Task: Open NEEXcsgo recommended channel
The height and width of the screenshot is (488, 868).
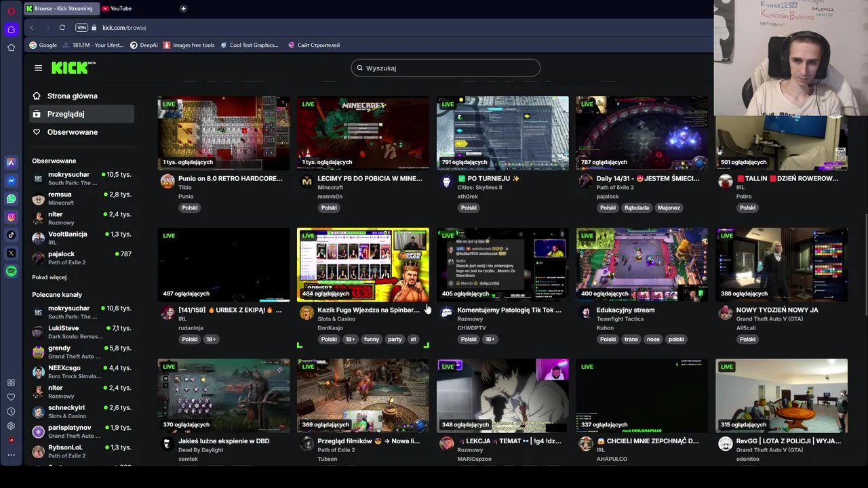Action: tap(81, 371)
